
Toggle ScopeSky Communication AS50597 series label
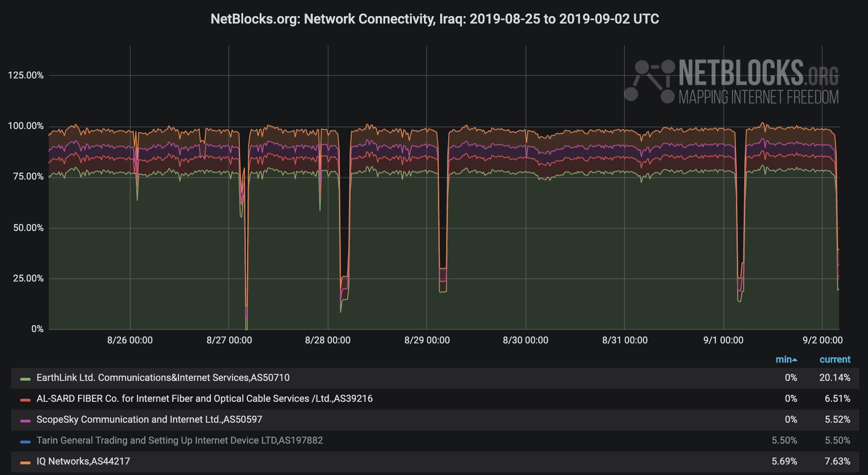(x=149, y=420)
